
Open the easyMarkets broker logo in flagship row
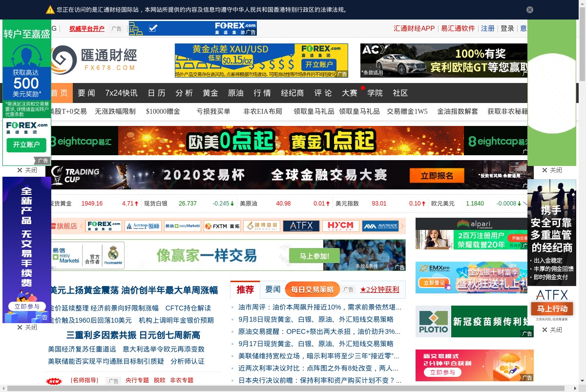pos(182,226)
